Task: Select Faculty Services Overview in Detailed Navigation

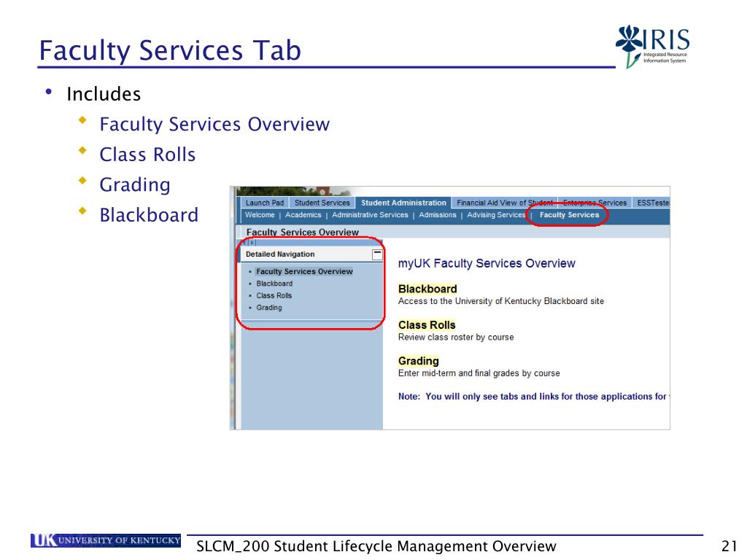Action: tap(304, 271)
